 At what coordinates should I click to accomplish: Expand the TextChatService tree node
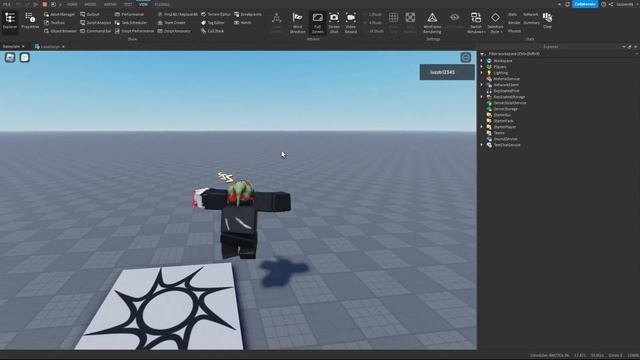[x=482, y=145]
